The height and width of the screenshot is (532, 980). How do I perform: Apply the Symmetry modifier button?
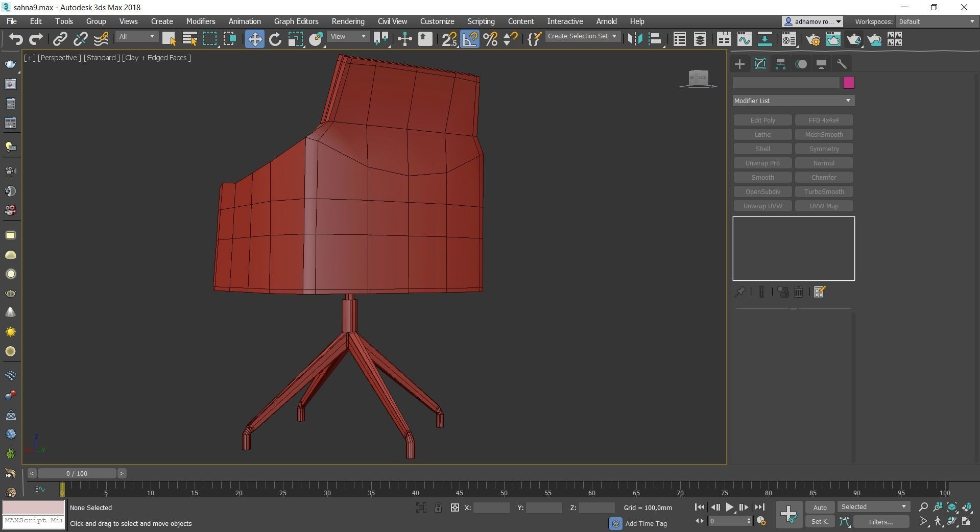tap(824, 149)
